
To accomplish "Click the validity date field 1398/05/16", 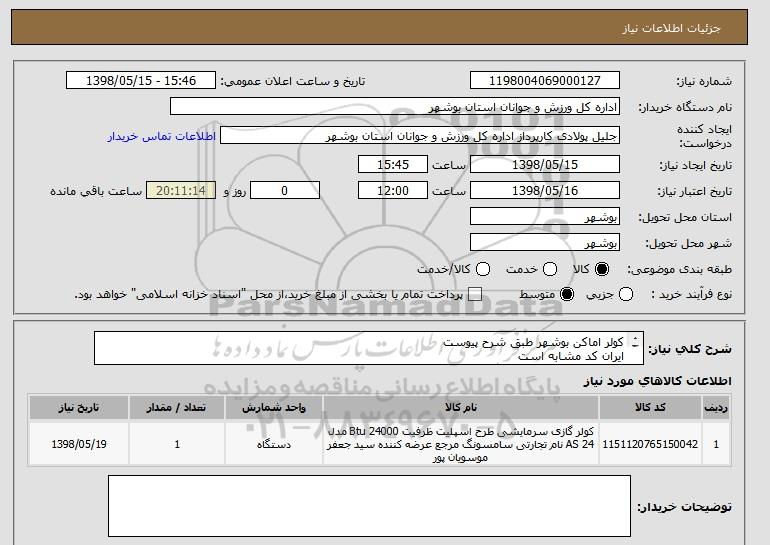I will tap(545, 191).
